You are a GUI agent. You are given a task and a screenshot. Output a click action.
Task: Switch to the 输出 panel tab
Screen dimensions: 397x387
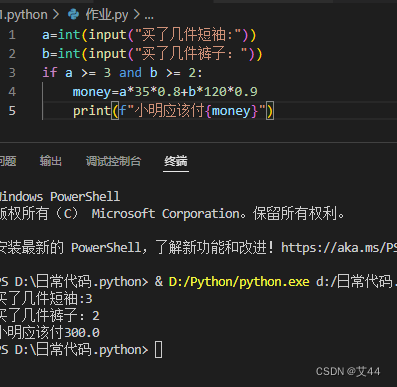tap(51, 161)
